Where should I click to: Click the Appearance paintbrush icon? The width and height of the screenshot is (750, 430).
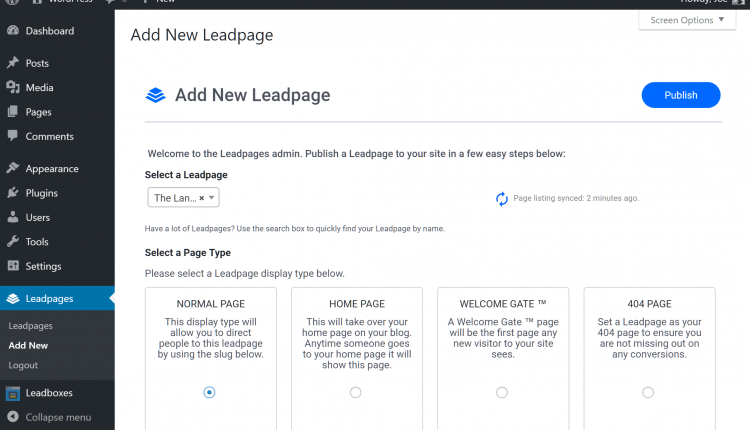point(13,168)
